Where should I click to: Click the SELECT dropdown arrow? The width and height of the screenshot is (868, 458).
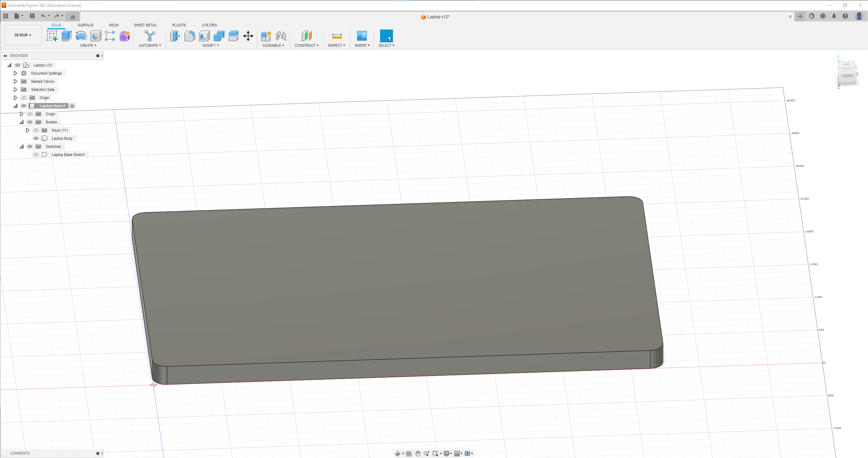(x=393, y=45)
